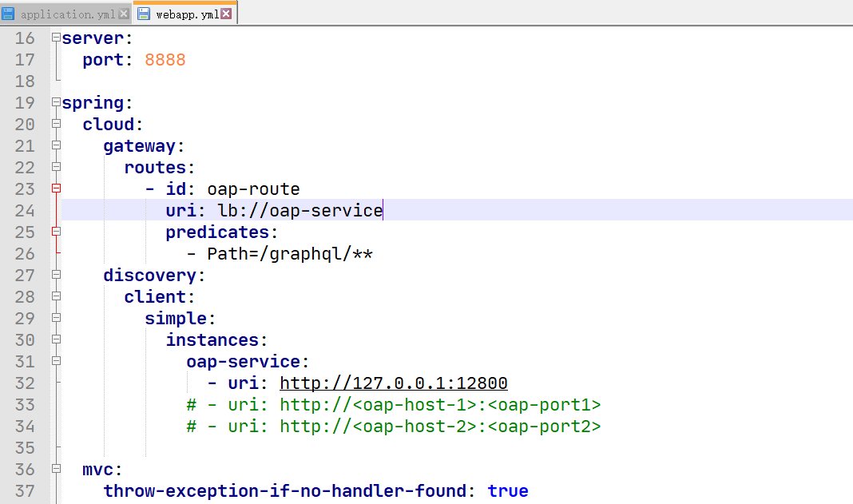Collapse the predicates block fold marker
This screenshot has width=853, height=504.
(x=56, y=232)
